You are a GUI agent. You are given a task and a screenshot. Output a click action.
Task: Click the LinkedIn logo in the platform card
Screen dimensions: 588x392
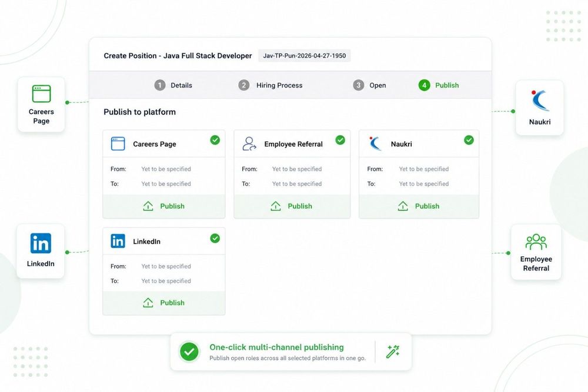coord(118,241)
